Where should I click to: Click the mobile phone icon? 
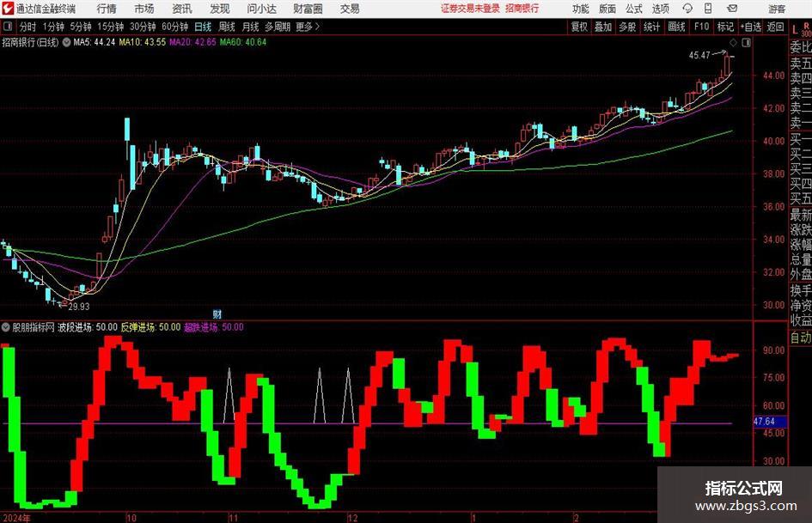click(708, 9)
